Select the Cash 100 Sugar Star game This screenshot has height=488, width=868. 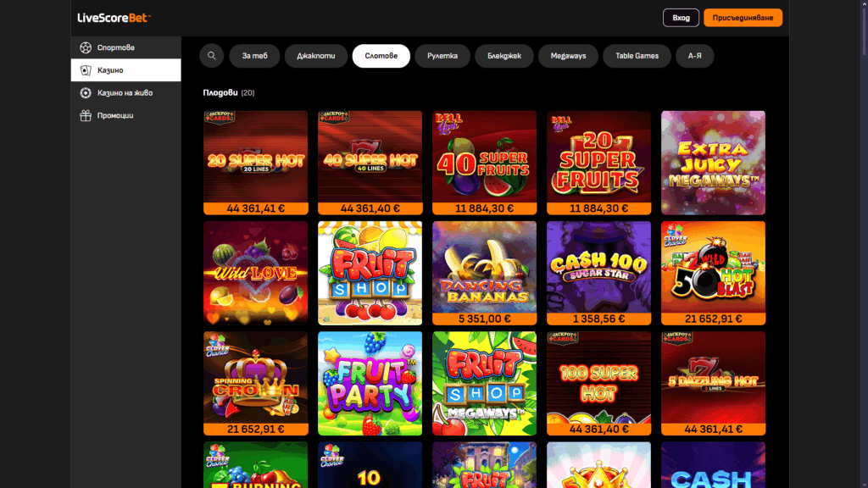coord(598,273)
